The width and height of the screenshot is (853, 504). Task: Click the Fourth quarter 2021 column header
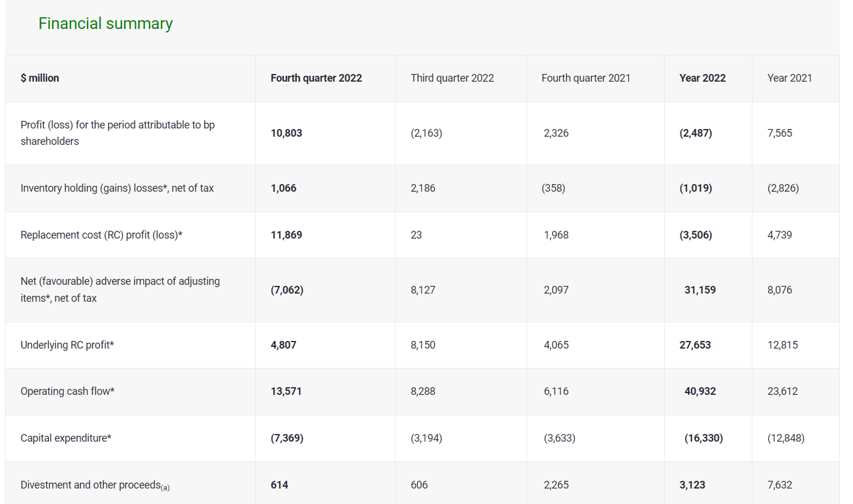(586, 78)
